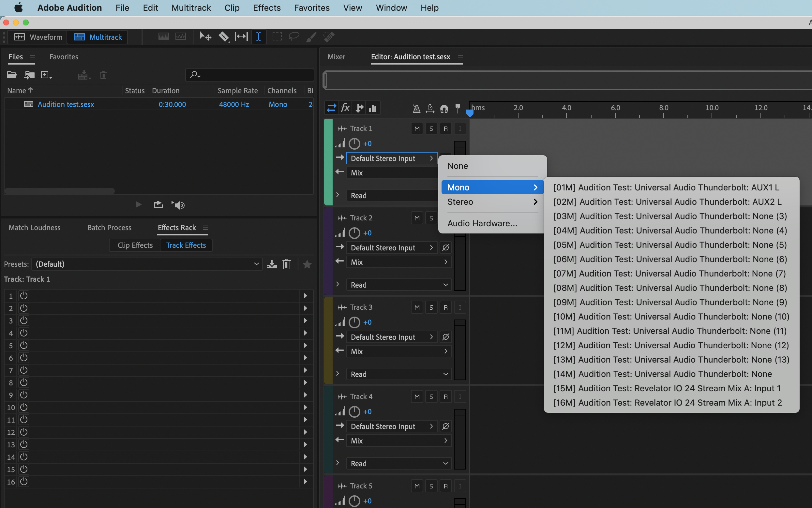The height and width of the screenshot is (508, 812).
Task: Select the Razor tool
Action: tap(223, 37)
